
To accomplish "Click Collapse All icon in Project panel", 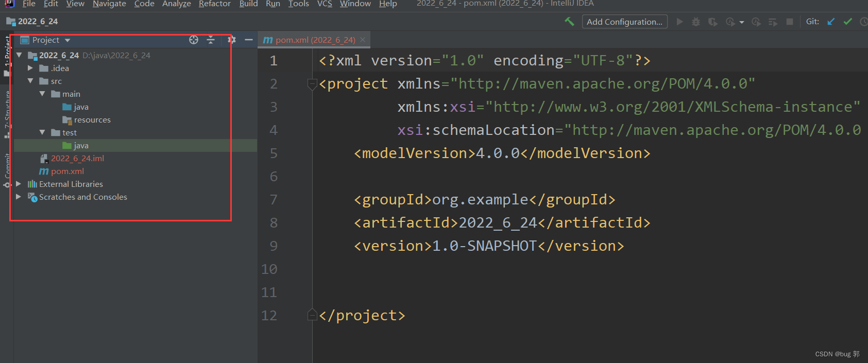I will [211, 40].
